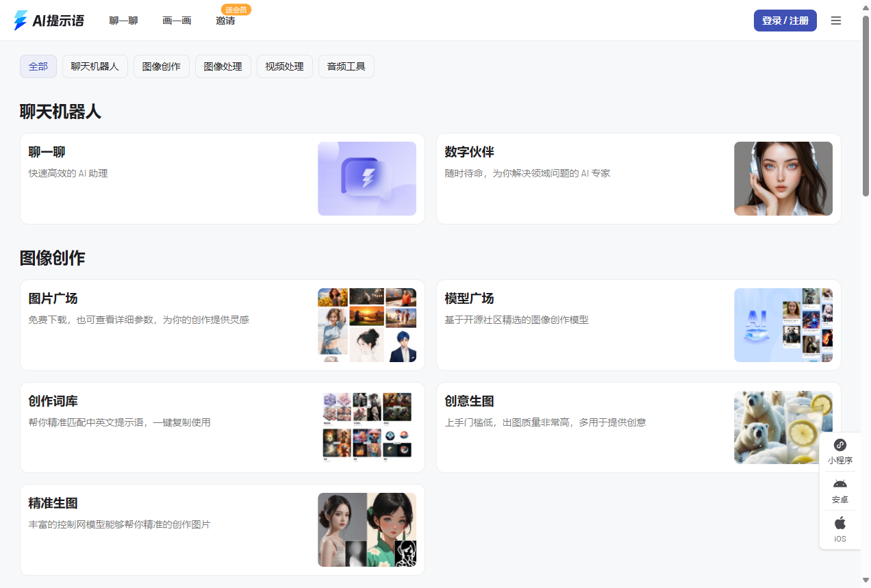Select the 图像处理 filter chip
Viewport: 871px width, 588px height.
[x=223, y=66]
